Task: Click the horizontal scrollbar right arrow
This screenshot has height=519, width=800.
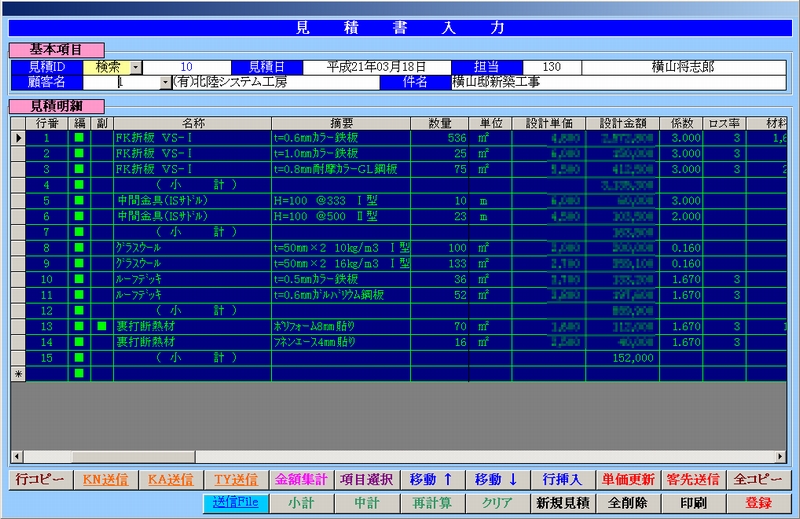Action: [780, 457]
